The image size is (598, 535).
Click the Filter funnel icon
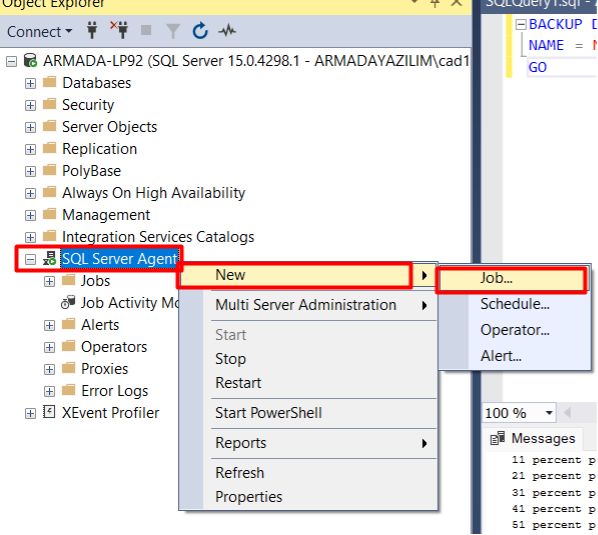173,31
